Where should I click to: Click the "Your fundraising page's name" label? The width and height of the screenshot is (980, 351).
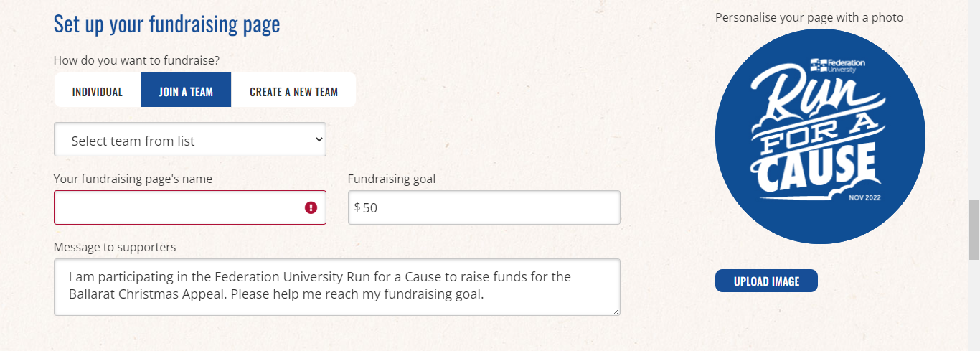(x=133, y=179)
